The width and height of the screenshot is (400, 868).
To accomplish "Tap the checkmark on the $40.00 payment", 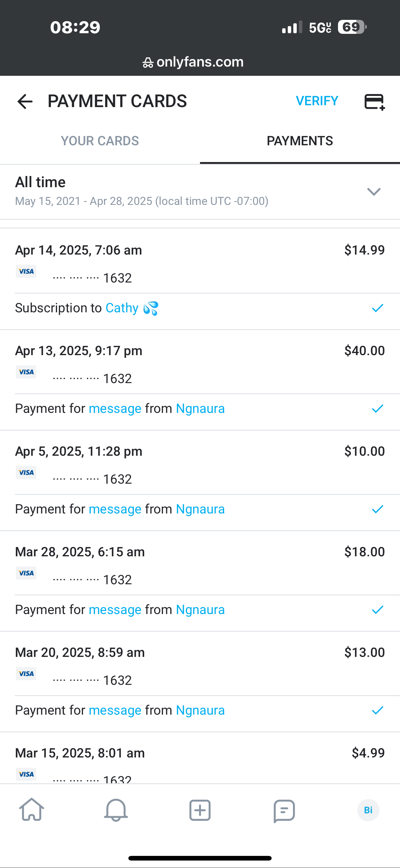I will (x=377, y=409).
